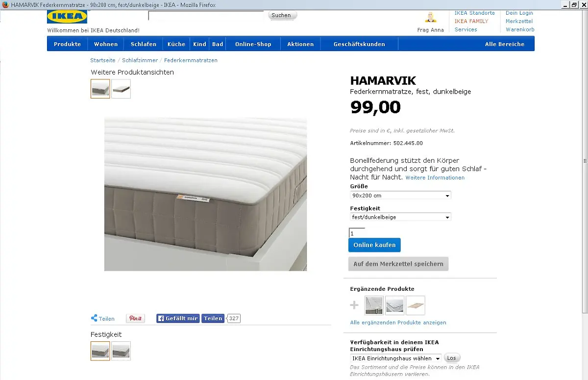This screenshot has height=380, width=588.
Task: Select the slatted bed base thumbnail
Action: tap(416, 305)
